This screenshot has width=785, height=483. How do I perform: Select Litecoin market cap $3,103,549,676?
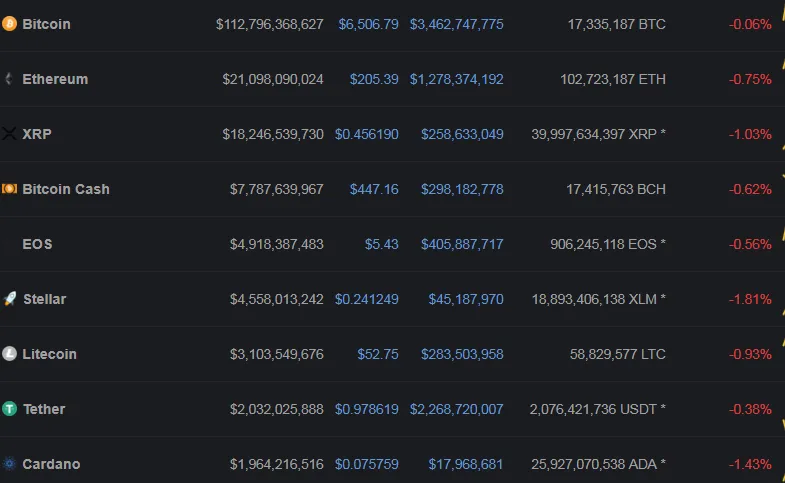click(x=276, y=354)
